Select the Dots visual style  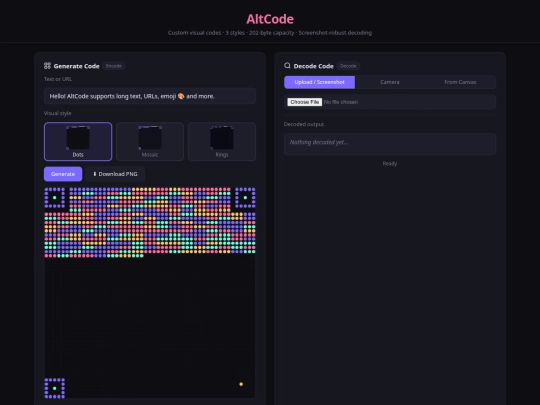(x=78, y=142)
